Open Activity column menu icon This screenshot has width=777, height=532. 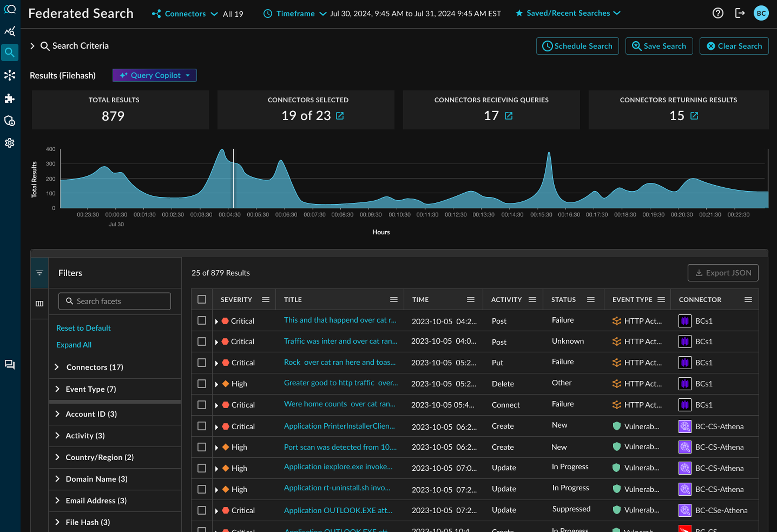[533, 300]
